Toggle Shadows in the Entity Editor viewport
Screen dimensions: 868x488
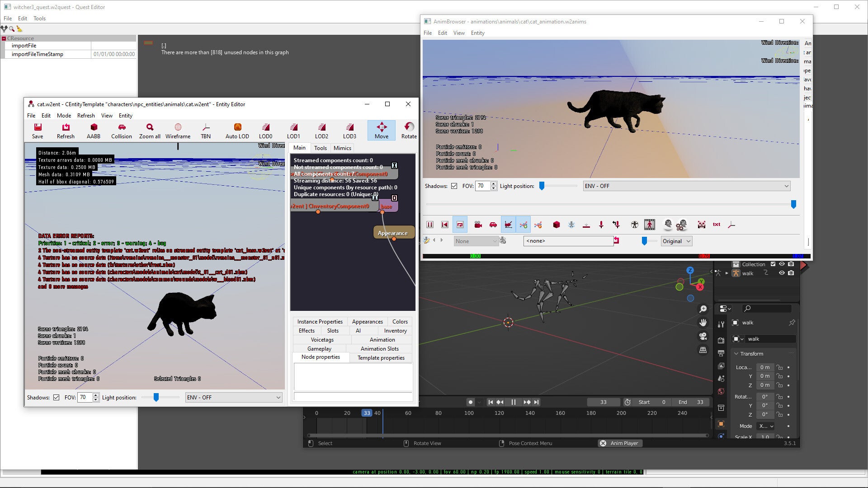click(56, 397)
